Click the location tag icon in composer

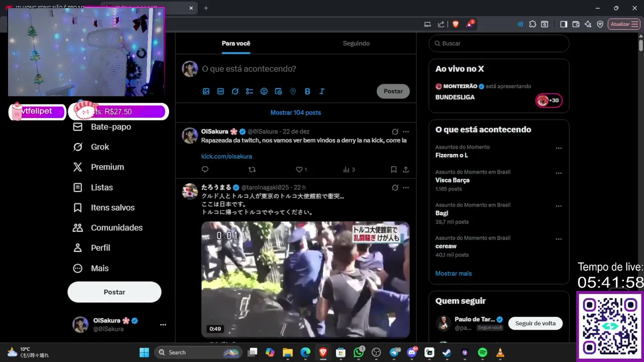coord(293,92)
